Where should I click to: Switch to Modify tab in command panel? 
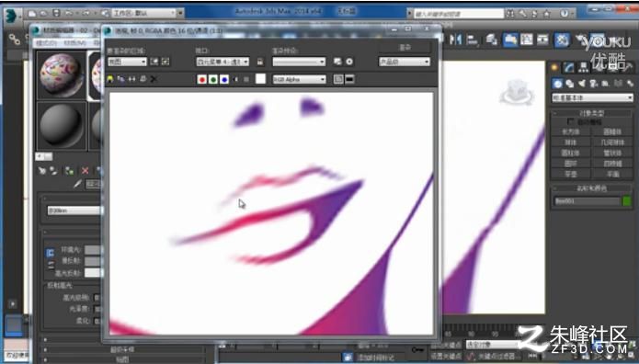569,68
